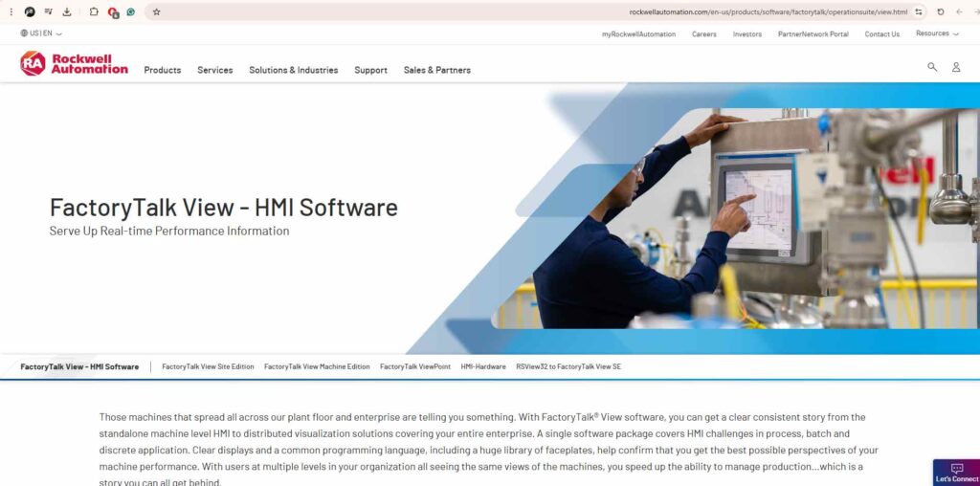Click the dark round profile avatar icon
980x486 pixels.
[30, 11]
